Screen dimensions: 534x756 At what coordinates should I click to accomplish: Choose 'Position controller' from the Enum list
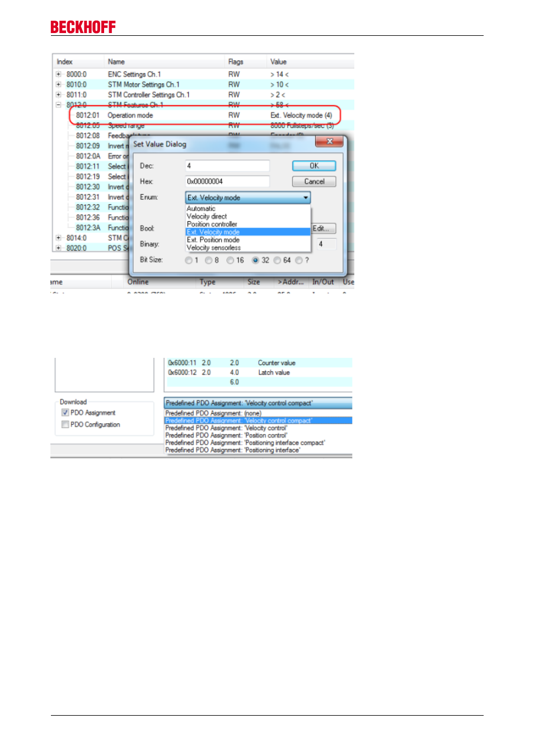[248, 224]
